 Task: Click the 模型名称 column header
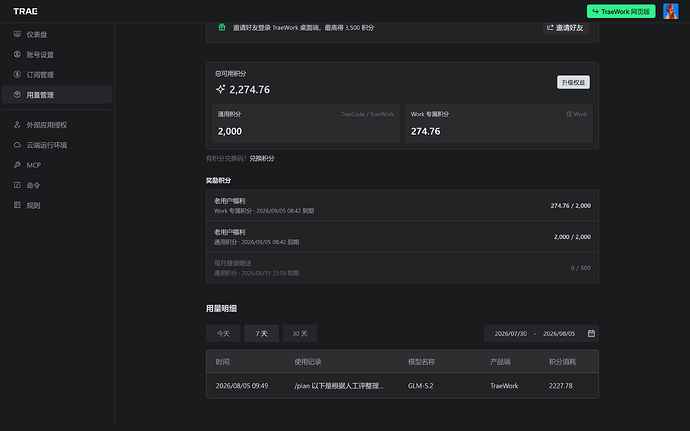[421, 362]
